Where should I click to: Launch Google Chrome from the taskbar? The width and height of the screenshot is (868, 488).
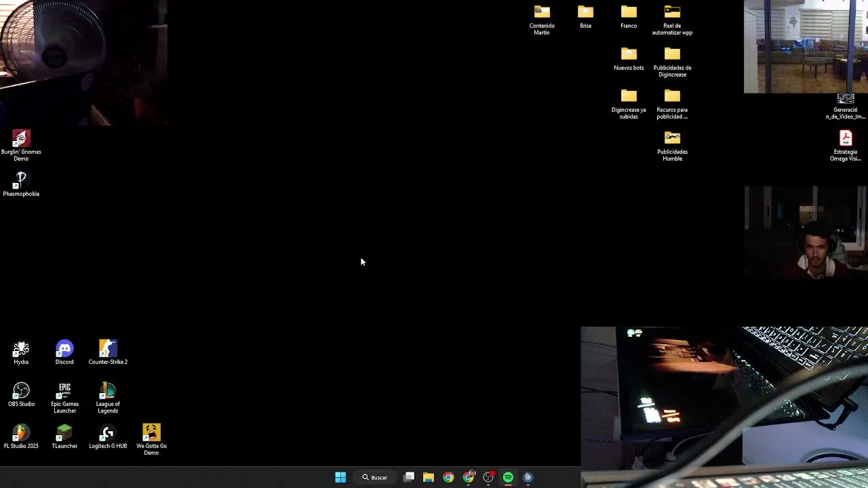click(448, 477)
